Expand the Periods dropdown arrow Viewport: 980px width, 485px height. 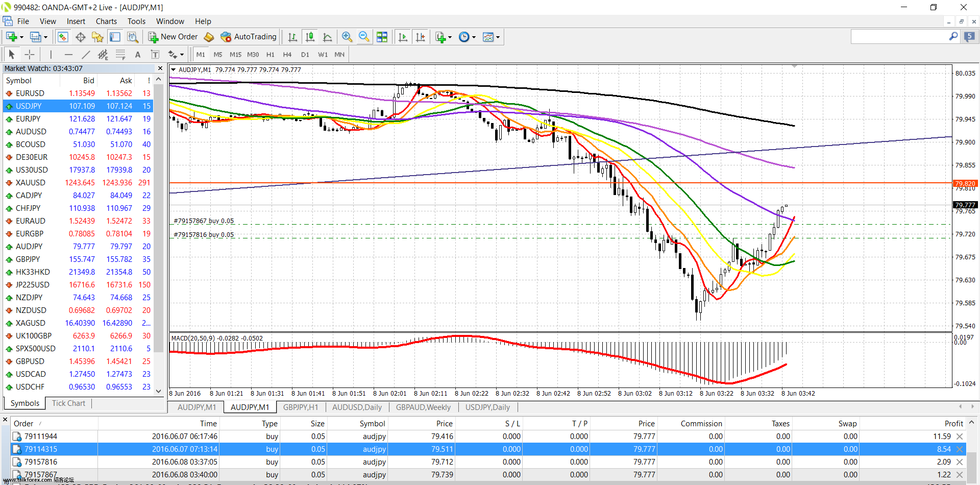click(474, 37)
